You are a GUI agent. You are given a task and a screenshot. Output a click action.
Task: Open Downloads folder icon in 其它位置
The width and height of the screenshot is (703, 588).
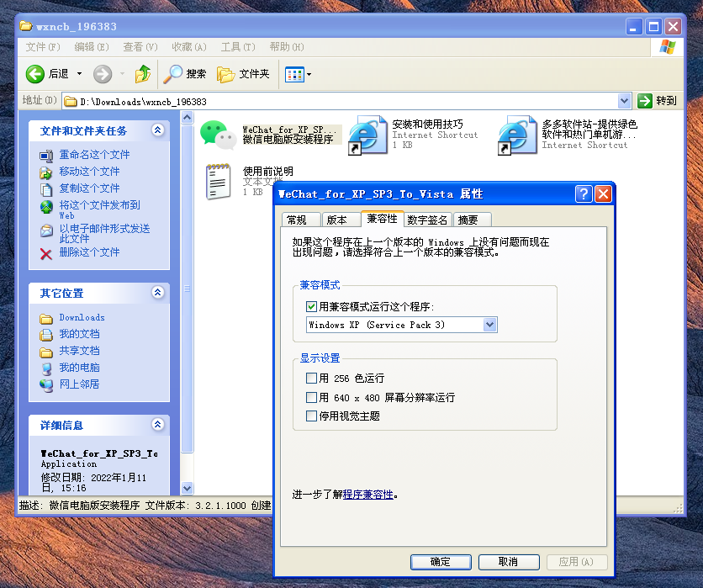(x=45, y=319)
